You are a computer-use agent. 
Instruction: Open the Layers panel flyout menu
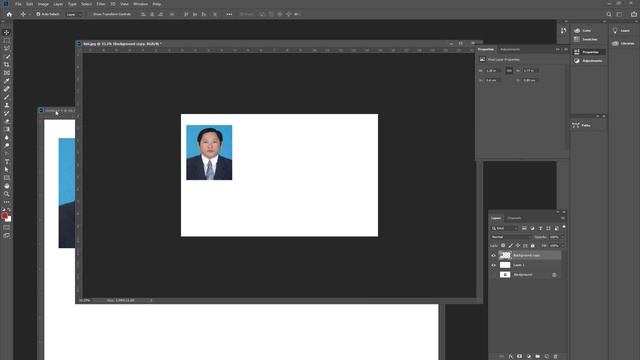pos(563,218)
